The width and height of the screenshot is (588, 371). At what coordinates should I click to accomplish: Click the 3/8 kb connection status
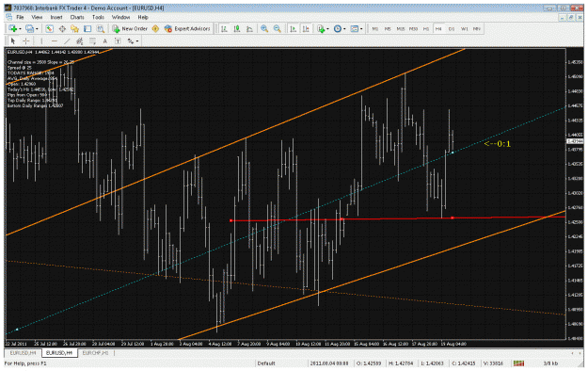click(551, 363)
